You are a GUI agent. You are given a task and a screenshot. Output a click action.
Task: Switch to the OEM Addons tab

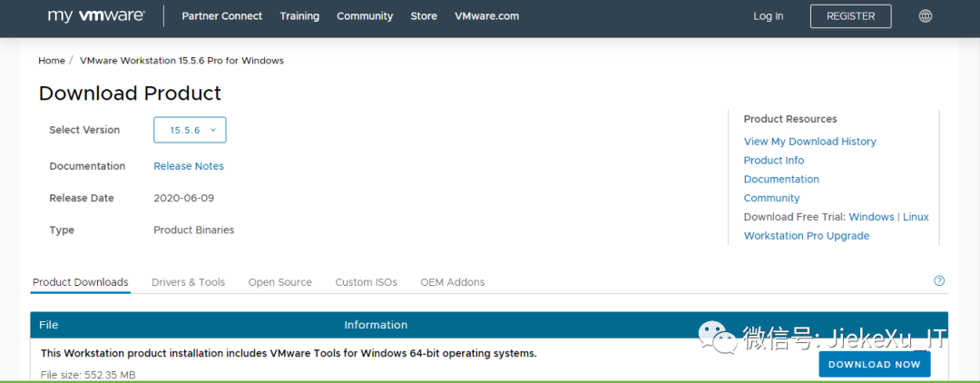pyautogui.click(x=453, y=282)
